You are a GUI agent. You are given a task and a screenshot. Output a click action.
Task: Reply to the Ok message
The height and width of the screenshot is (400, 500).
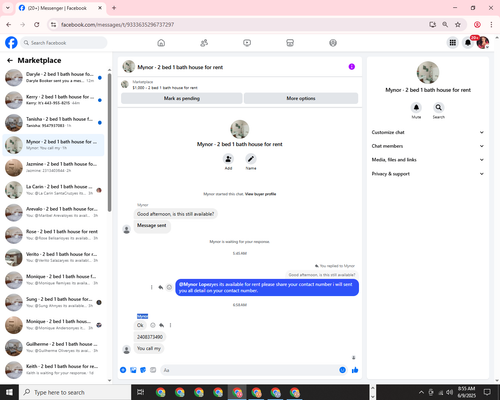162,325
